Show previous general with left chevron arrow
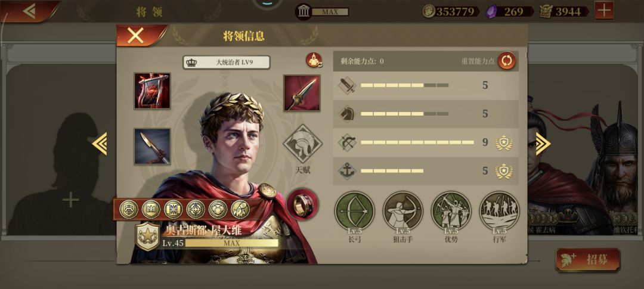The width and height of the screenshot is (644, 289). [x=100, y=144]
